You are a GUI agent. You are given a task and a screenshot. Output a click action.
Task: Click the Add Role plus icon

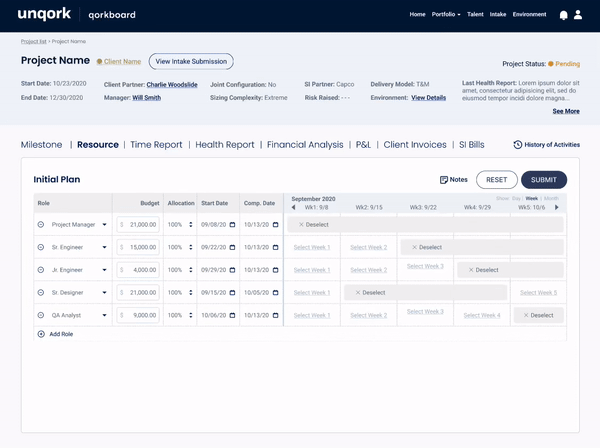coord(41,334)
